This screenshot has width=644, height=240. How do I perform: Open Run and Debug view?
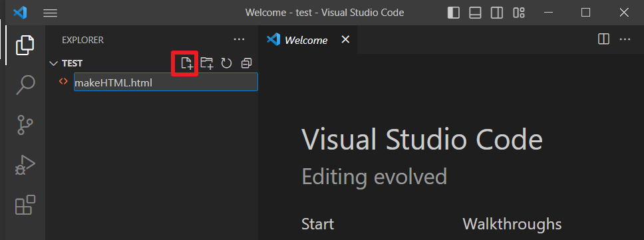25,166
